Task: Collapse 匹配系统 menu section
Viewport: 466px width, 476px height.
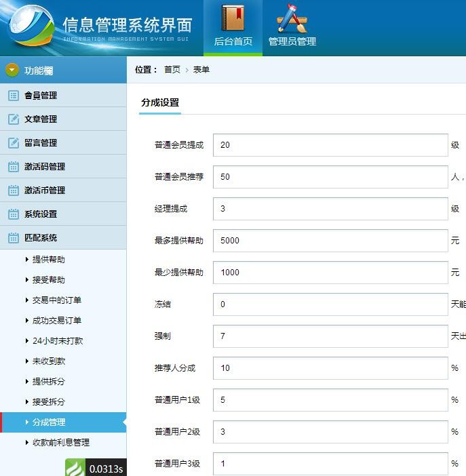Action: (63, 237)
